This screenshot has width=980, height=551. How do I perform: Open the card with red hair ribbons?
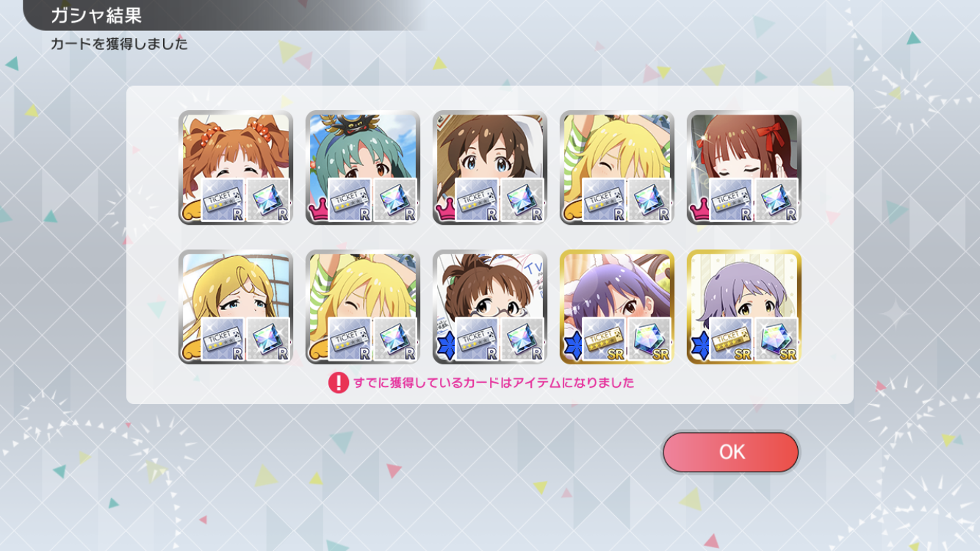(744, 168)
